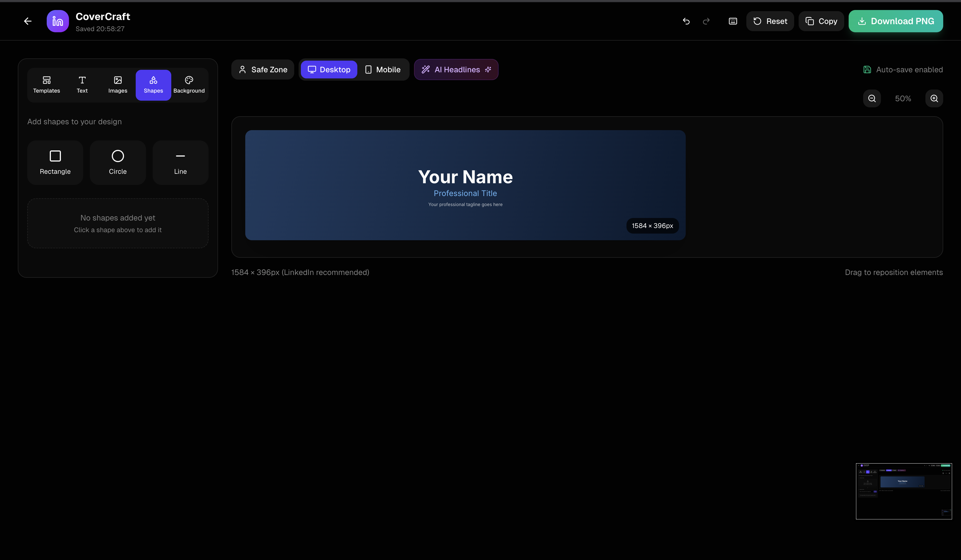Click the zoom in magnifier icon
This screenshot has width=961, height=560.
pos(934,99)
